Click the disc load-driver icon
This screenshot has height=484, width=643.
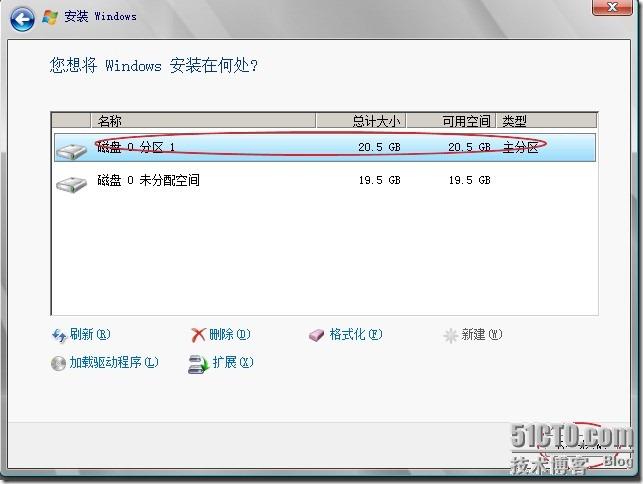(58, 363)
